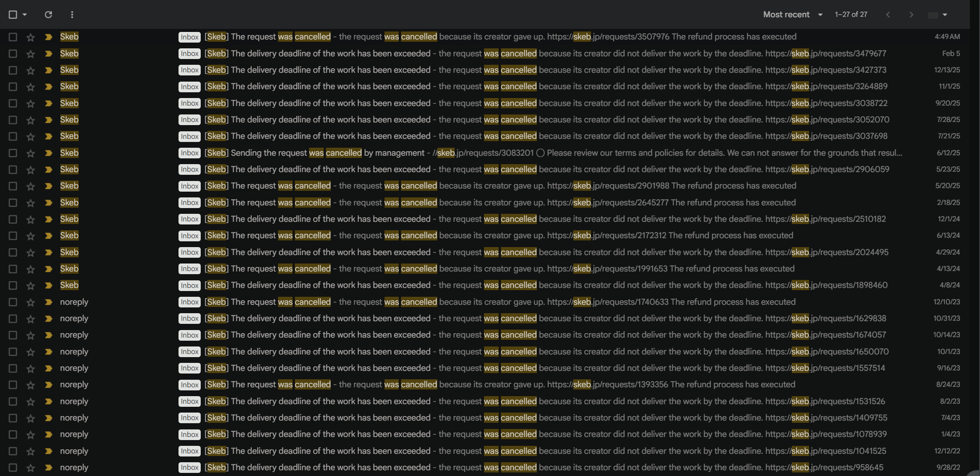Toggle importance marker on the 11/1/25 email
This screenshot has height=476, width=980.
click(48, 87)
